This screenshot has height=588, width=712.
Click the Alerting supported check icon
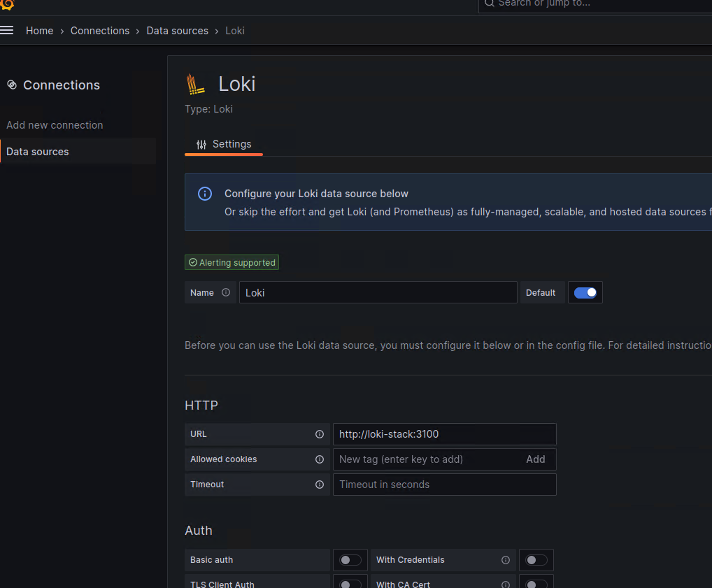point(193,262)
